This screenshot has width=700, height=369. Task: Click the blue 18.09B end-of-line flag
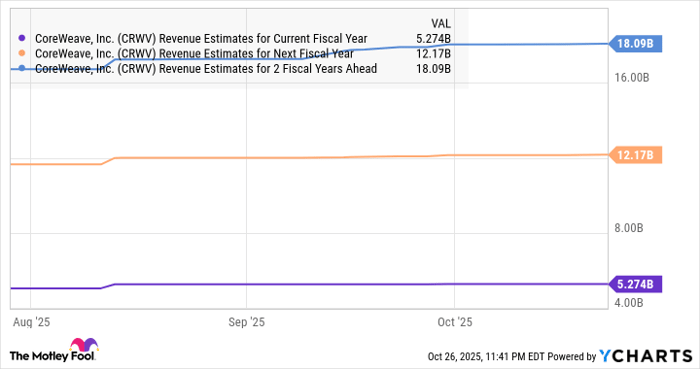click(x=636, y=44)
